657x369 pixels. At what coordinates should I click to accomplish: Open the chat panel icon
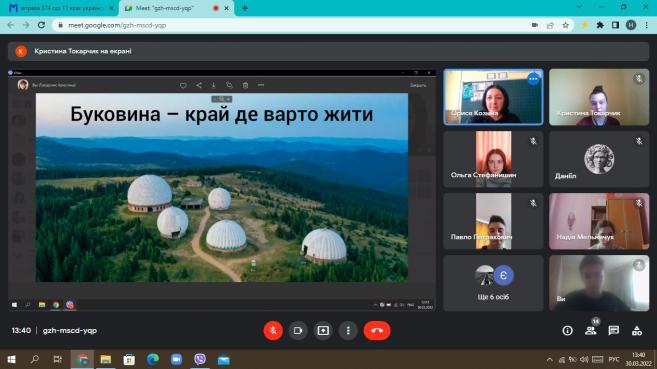point(614,331)
